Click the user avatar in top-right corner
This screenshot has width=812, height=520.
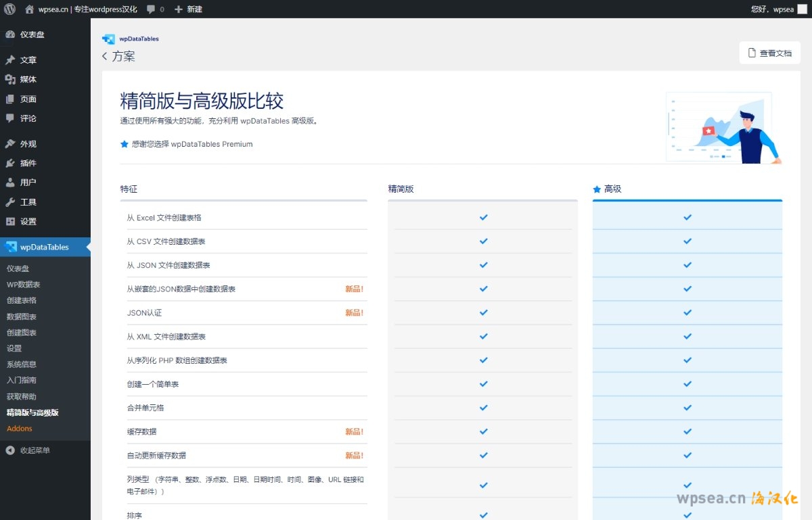(803, 9)
